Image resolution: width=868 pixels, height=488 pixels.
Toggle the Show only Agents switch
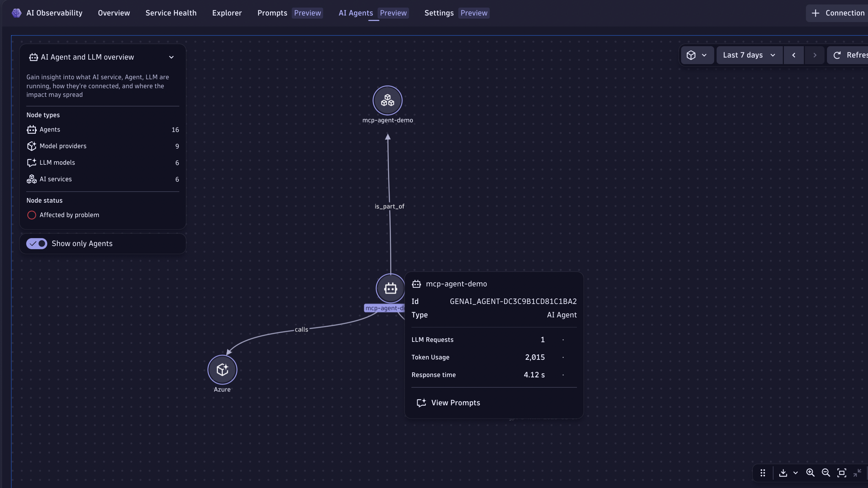[37, 244]
